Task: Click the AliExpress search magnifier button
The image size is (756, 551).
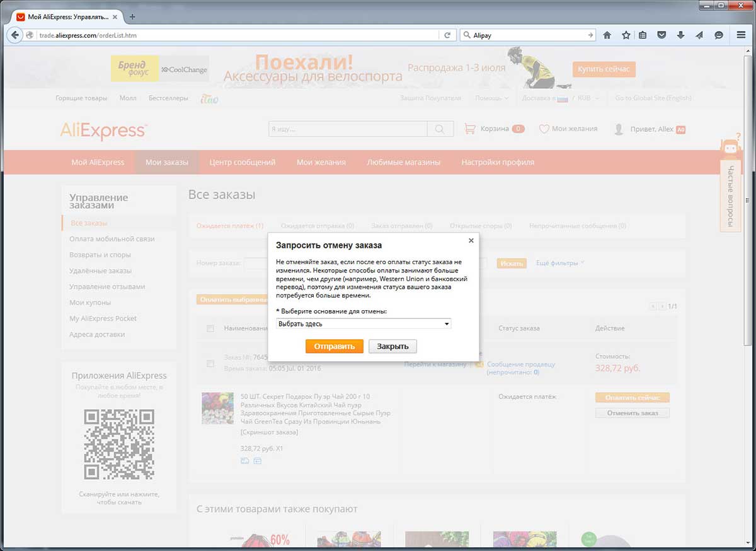Action: tap(440, 129)
